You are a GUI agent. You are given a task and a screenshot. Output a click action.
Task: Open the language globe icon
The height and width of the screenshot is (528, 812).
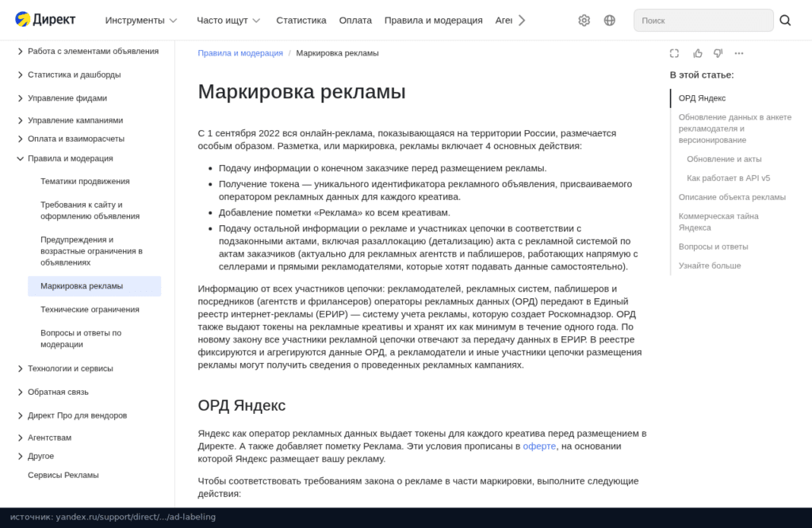pyautogui.click(x=610, y=20)
